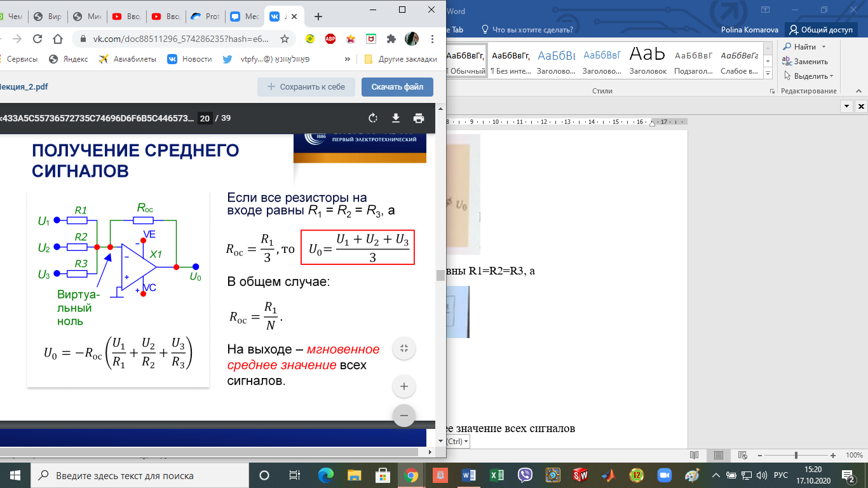Viewport: 868px width, 488px height.
Task: Expand the Word styles gallery
Action: [768, 72]
